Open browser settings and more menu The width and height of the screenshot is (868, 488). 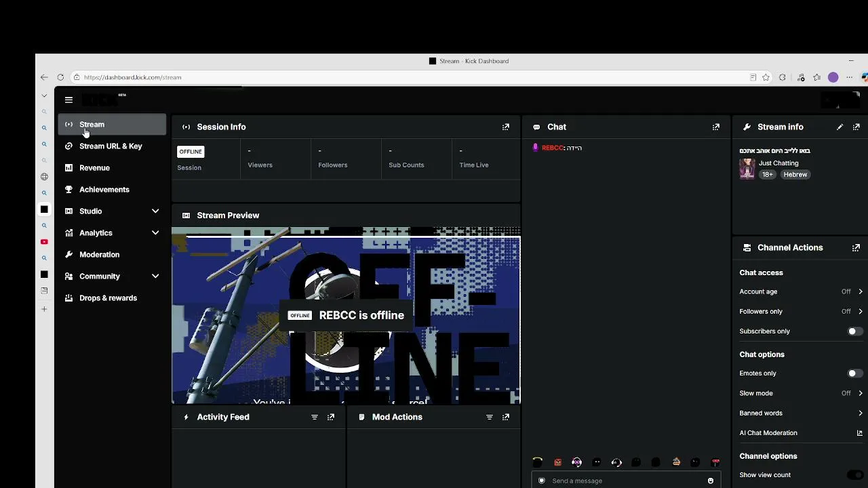pyautogui.click(x=850, y=77)
